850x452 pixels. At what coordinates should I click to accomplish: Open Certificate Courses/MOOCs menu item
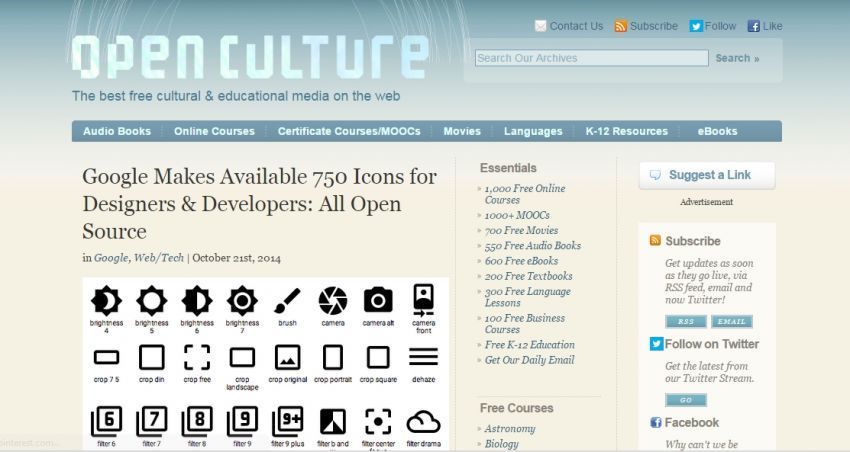tap(349, 131)
